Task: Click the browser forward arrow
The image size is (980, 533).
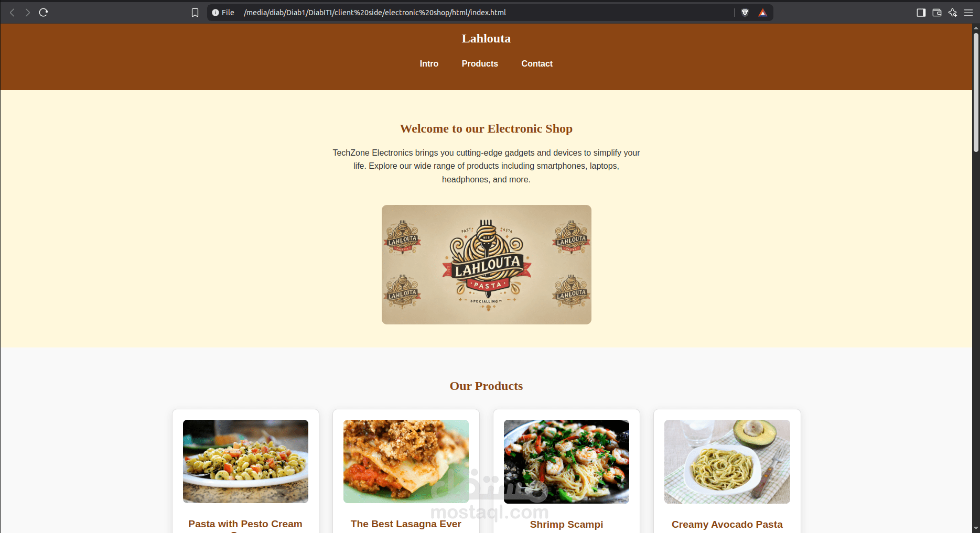Action: (28, 13)
